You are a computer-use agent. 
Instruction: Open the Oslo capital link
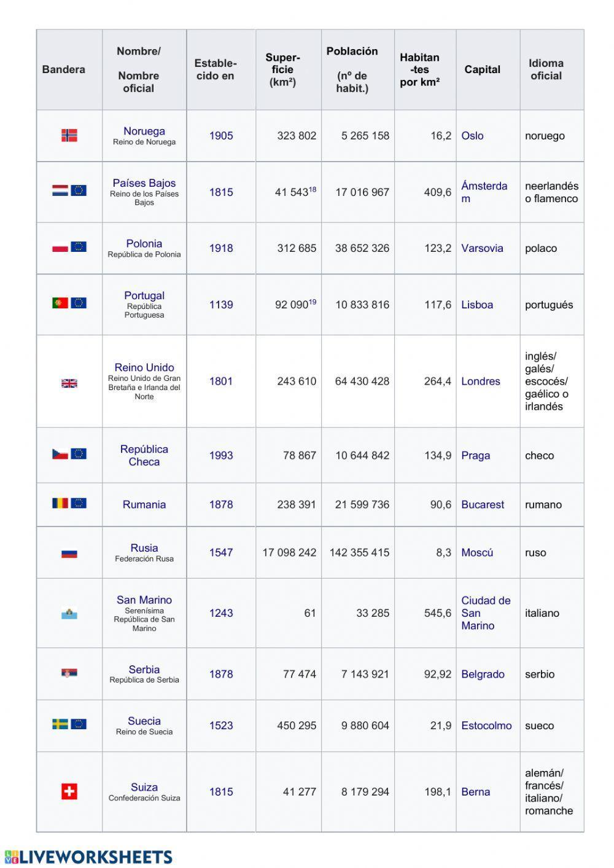(x=472, y=136)
